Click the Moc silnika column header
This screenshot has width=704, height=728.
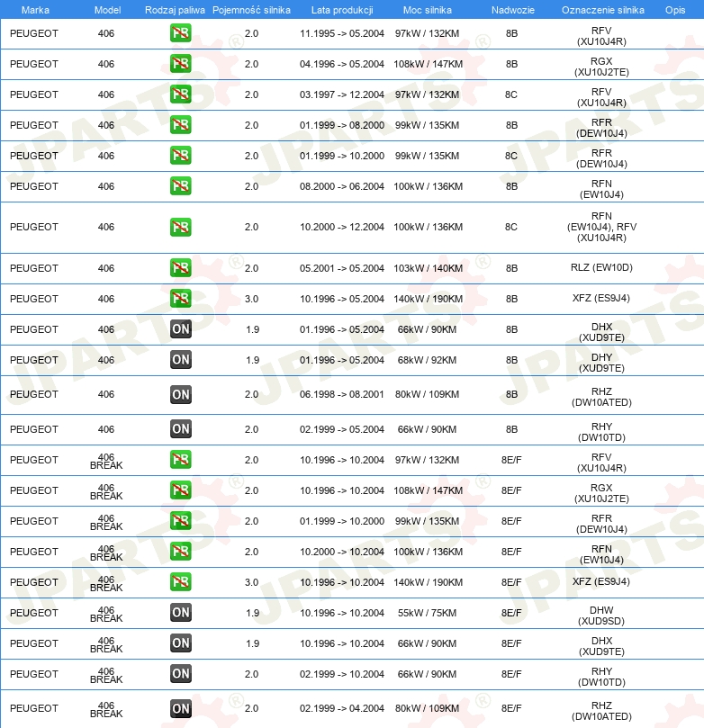[428, 10]
